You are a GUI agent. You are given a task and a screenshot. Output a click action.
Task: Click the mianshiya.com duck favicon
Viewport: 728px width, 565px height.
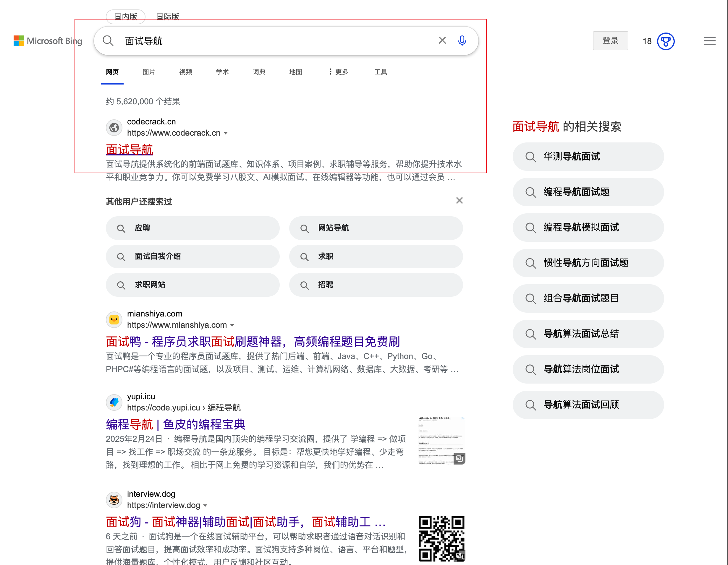(x=114, y=319)
